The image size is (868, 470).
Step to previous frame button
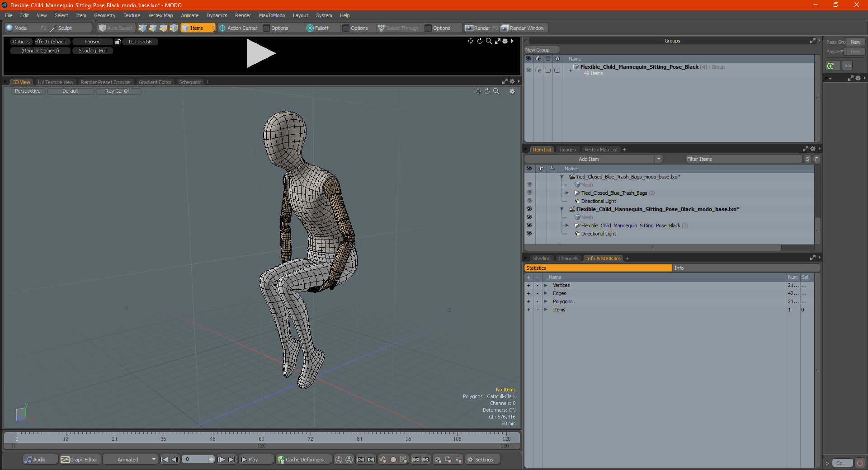175,460
